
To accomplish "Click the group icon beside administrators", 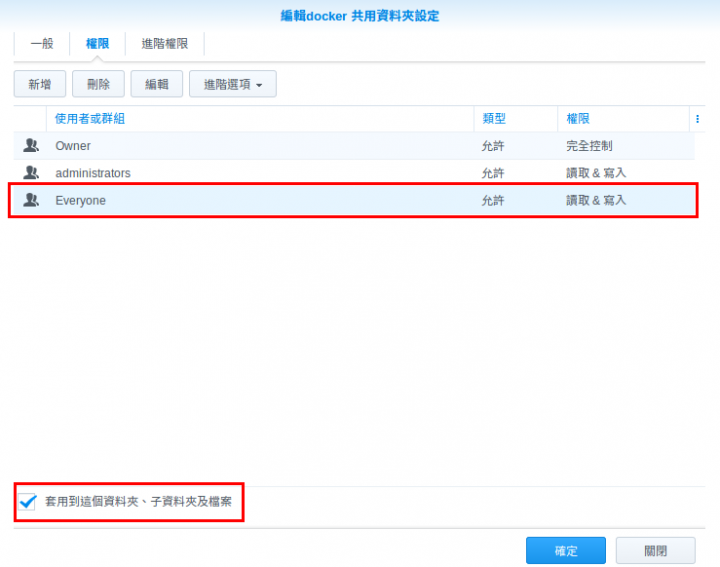I will click(x=31, y=173).
